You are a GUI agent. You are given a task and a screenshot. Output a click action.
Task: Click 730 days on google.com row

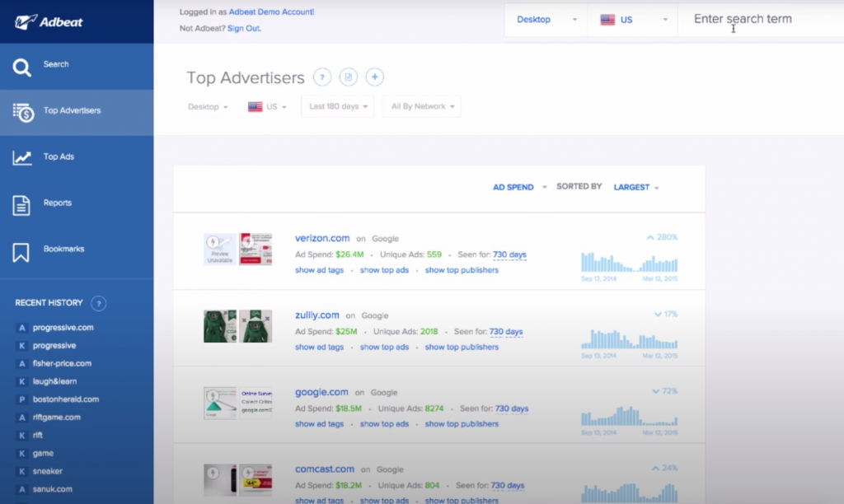[512, 408]
